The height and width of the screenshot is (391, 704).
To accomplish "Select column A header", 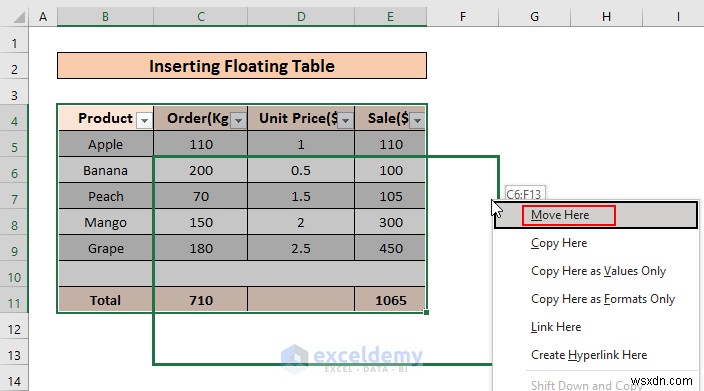I will click(x=43, y=17).
